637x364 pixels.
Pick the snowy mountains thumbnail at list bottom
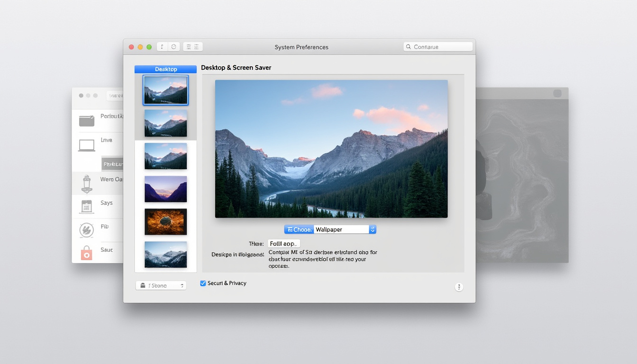click(165, 255)
